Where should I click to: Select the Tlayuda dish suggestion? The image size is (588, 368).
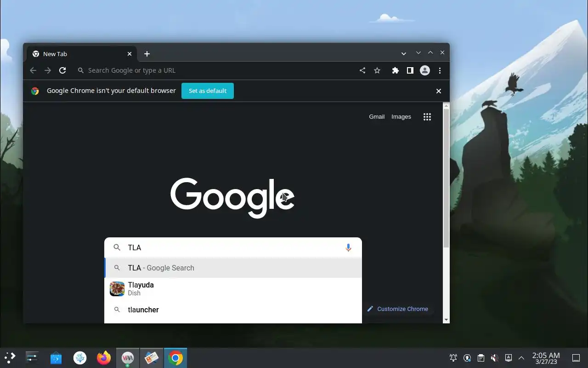[233, 289]
